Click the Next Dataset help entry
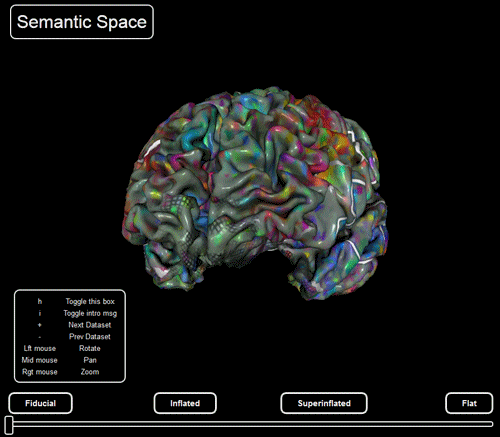Viewport: 500px width, 437px height. (x=90, y=325)
